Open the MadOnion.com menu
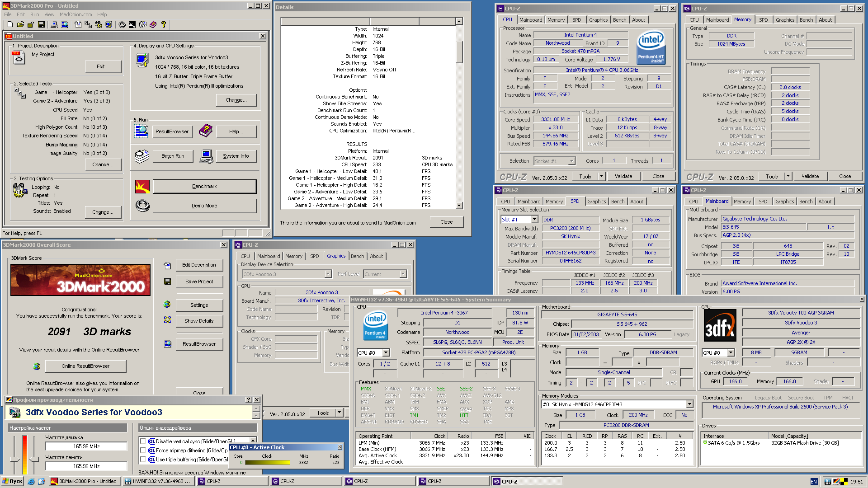Viewport: 868px width, 488px height. [76, 14]
